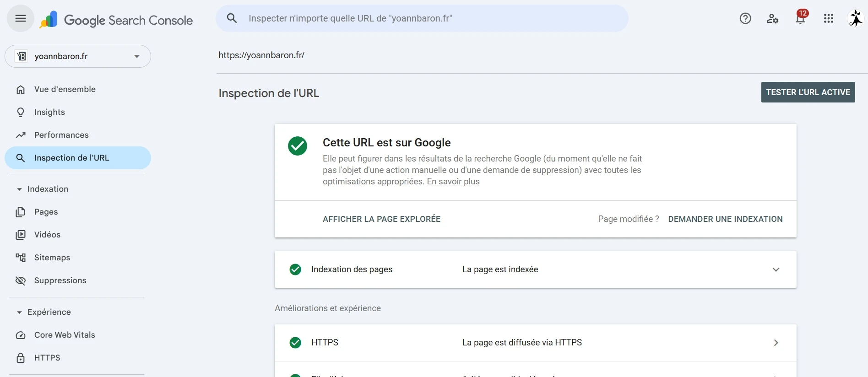Click La page est diffusée via HTTPS text

tap(522, 343)
